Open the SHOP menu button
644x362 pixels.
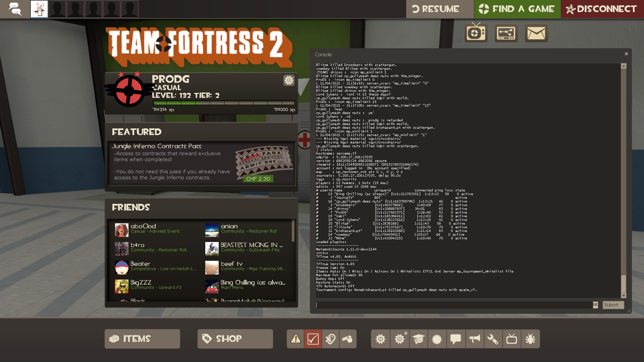pyautogui.click(x=235, y=339)
